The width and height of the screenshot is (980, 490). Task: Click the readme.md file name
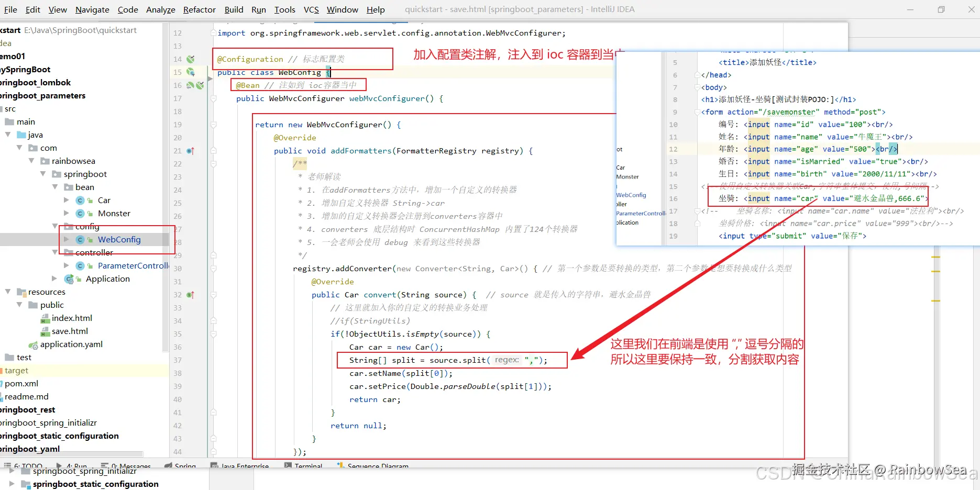[x=27, y=397]
